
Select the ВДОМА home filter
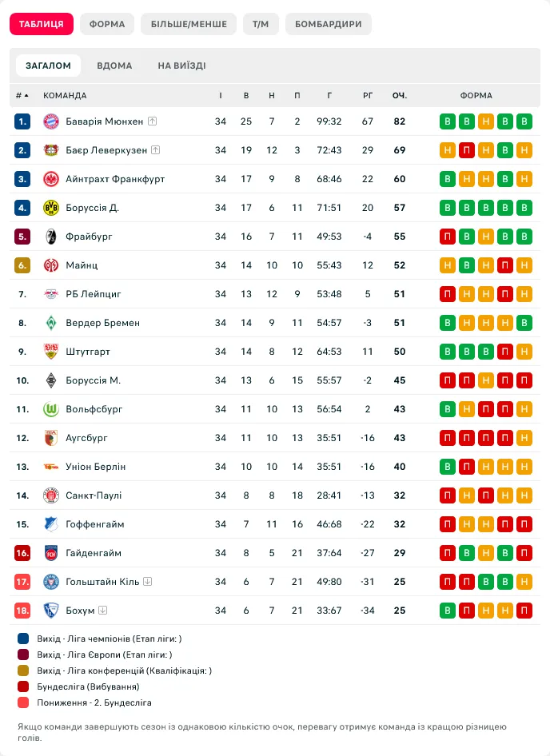[x=114, y=66]
